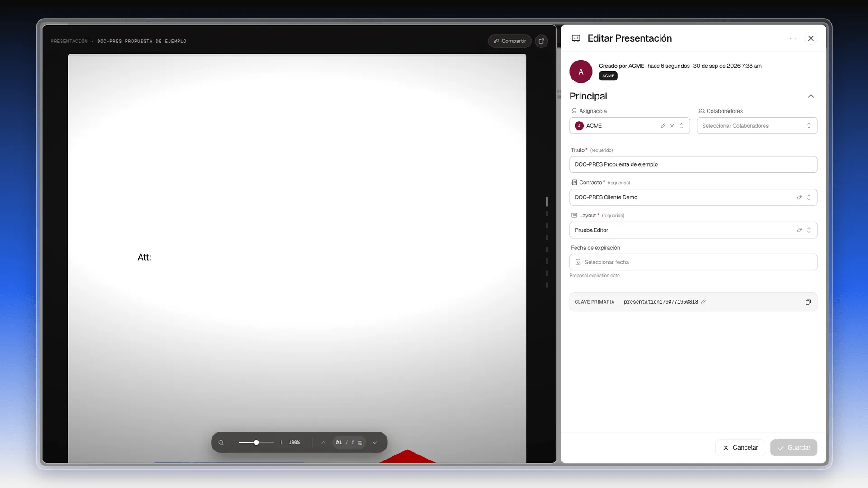Click the ACME badge under creator info
This screenshot has width=868, height=488.
(x=608, y=76)
